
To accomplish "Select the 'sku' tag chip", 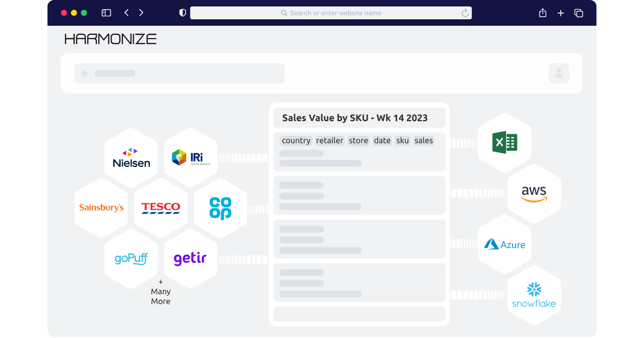I will click(x=402, y=141).
